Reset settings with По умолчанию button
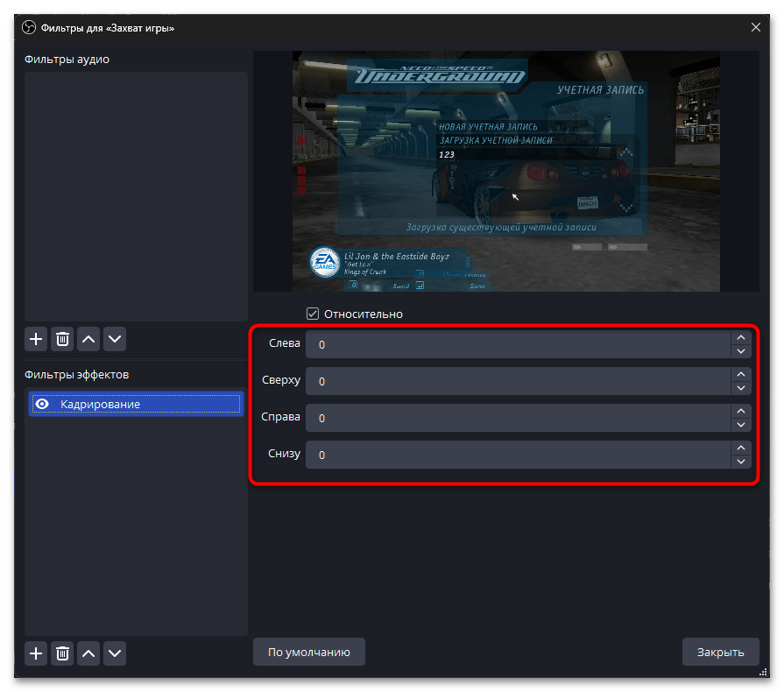This screenshot has height=692, width=784. 309,652
